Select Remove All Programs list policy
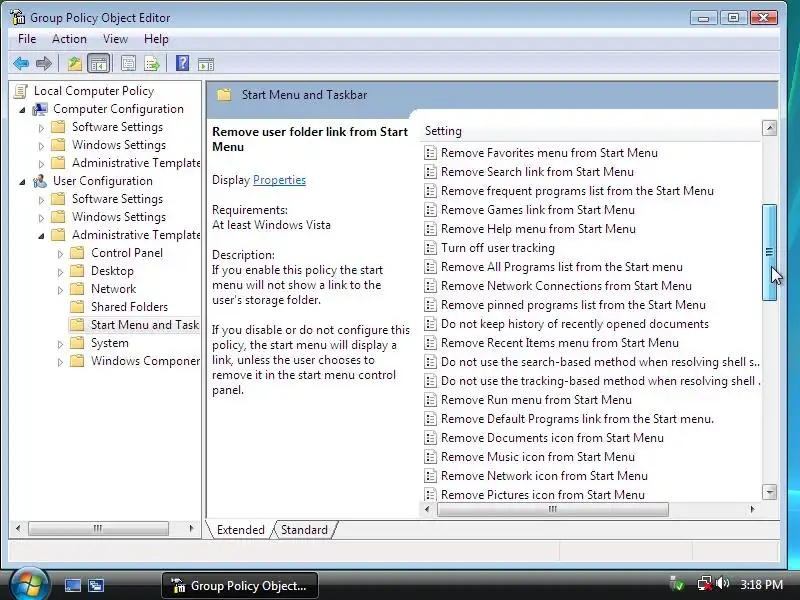Viewport: 800px width, 600px height. click(562, 267)
